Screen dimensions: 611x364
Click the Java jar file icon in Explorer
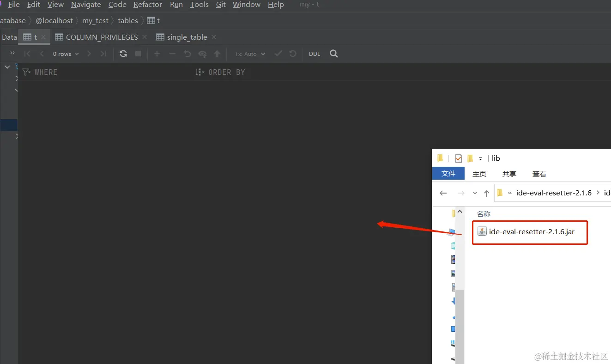click(x=482, y=231)
